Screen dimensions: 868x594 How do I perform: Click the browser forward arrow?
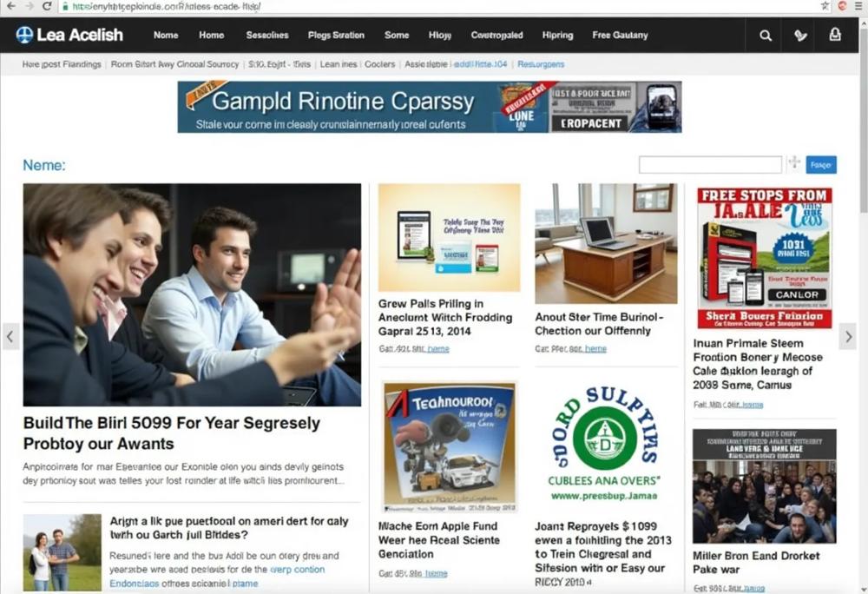(29, 6)
